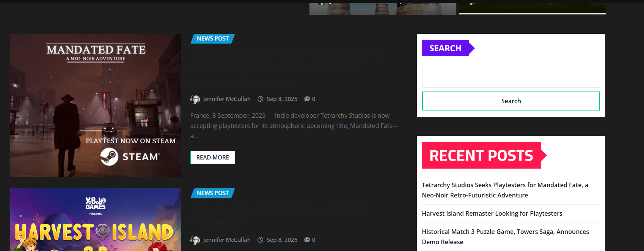Click comment bubble icon on Mandated Fate post
Image resolution: width=644 pixels, height=251 pixels.
(x=307, y=99)
